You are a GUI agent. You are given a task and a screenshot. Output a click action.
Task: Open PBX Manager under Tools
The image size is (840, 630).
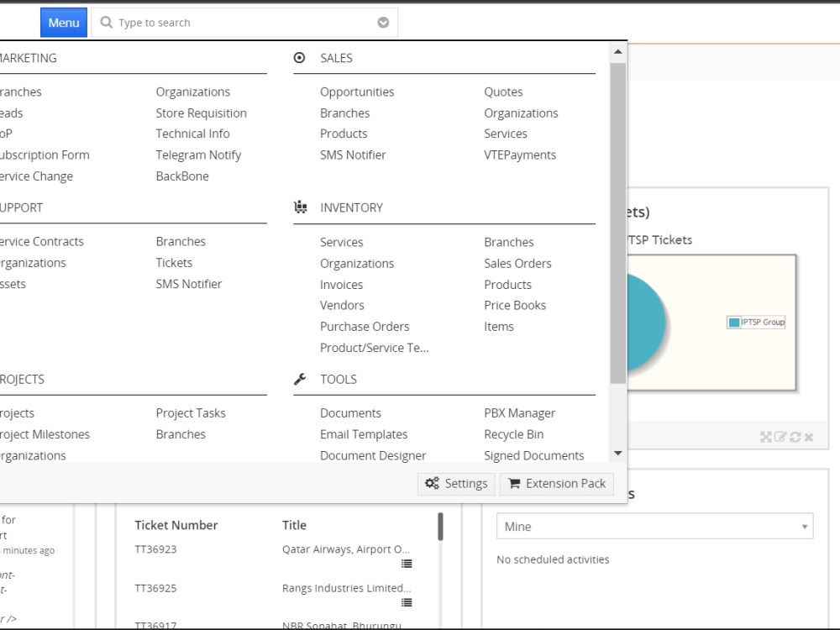click(519, 413)
